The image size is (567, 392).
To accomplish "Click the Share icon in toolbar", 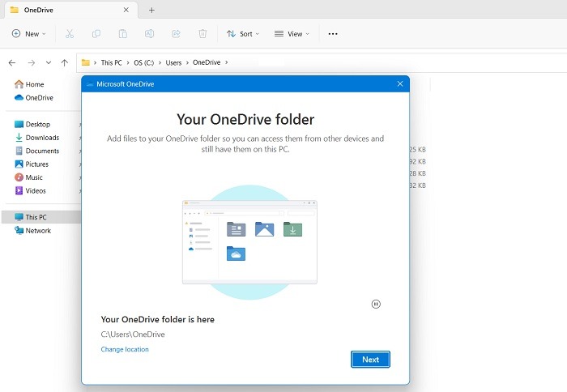I will [176, 34].
